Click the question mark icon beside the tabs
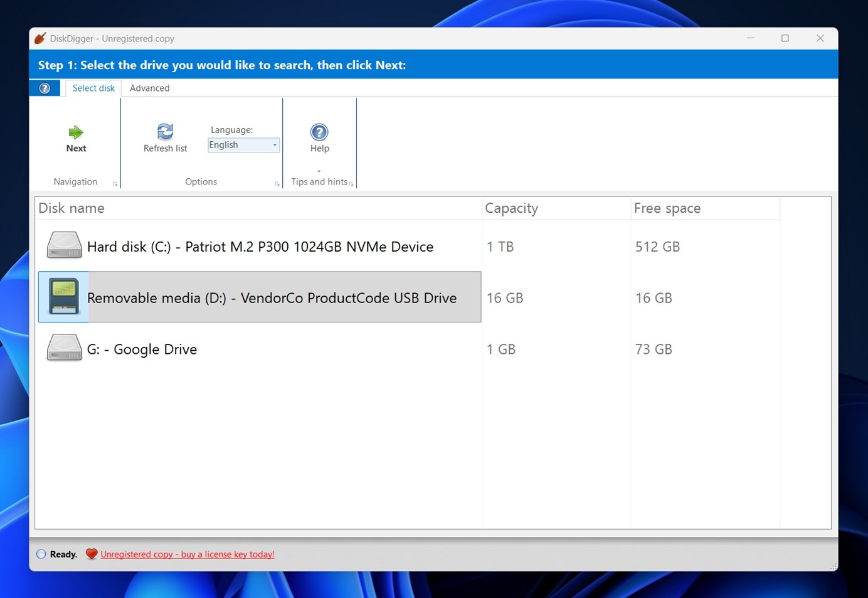Viewport: 868px width, 598px height. point(44,88)
